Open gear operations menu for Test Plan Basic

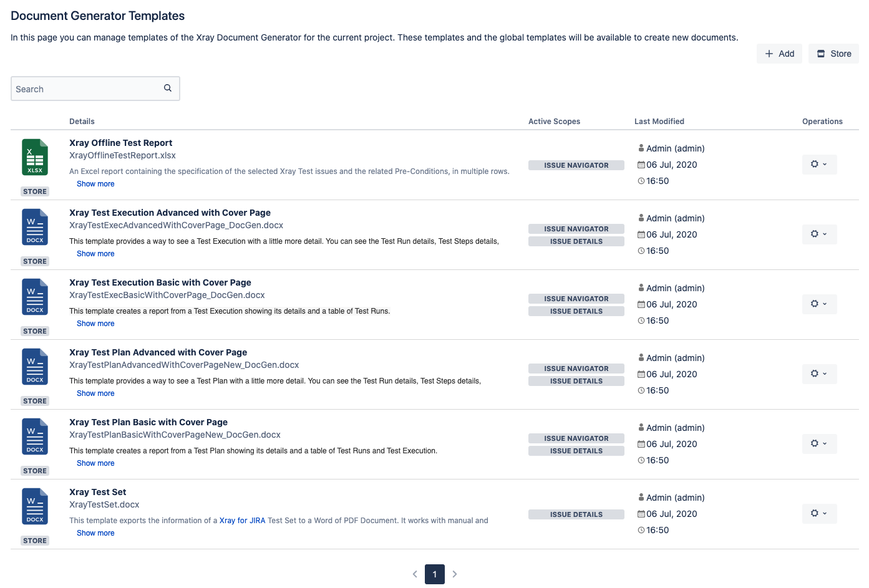[x=819, y=443]
